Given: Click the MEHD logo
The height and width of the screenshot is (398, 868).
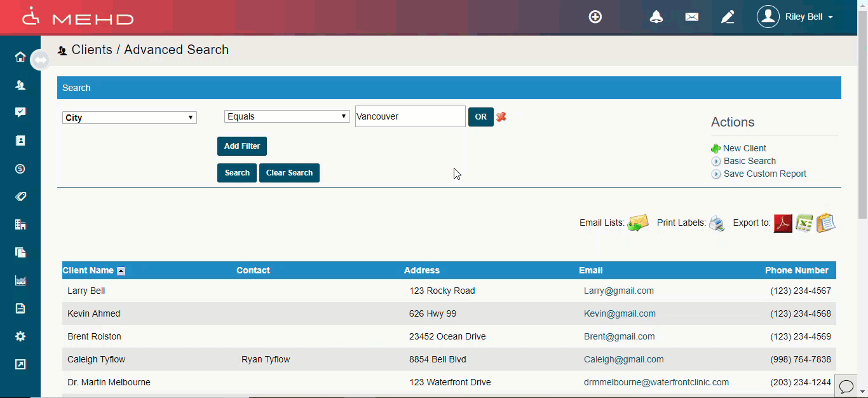Looking at the screenshot, I should click(78, 17).
